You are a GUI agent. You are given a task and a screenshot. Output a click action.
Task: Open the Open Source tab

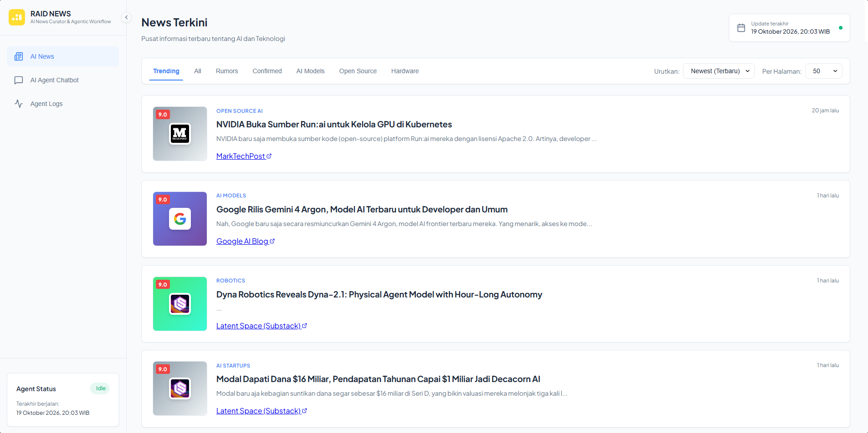[x=358, y=71]
